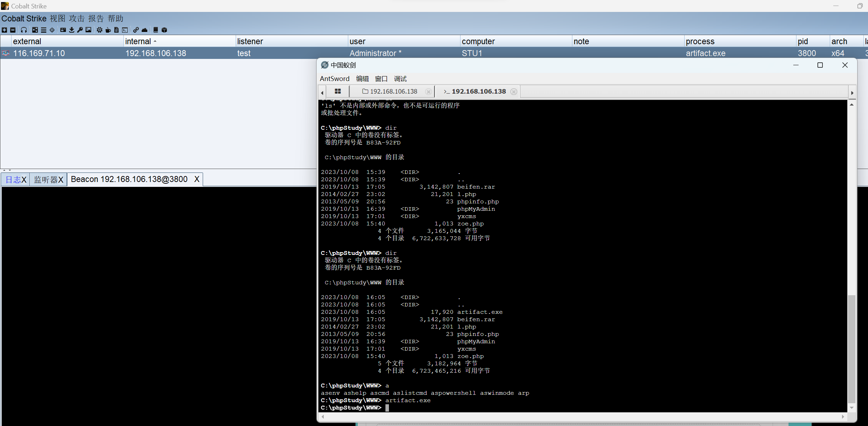Switch to target table crosshair icon
Viewport: 868px width, 426px height.
(x=52, y=30)
